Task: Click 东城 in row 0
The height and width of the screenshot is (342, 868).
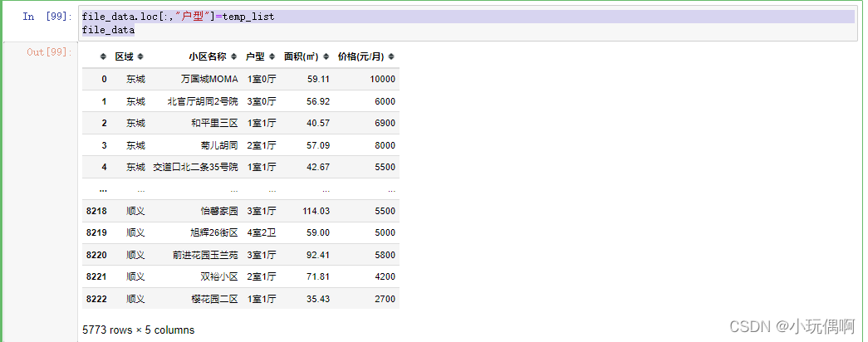Action: (x=135, y=79)
